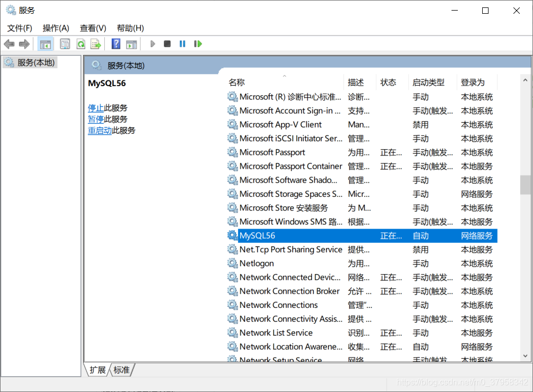Open the 文件(F) menu
The height and width of the screenshot is (392, 533).
[x=20, y=28]
